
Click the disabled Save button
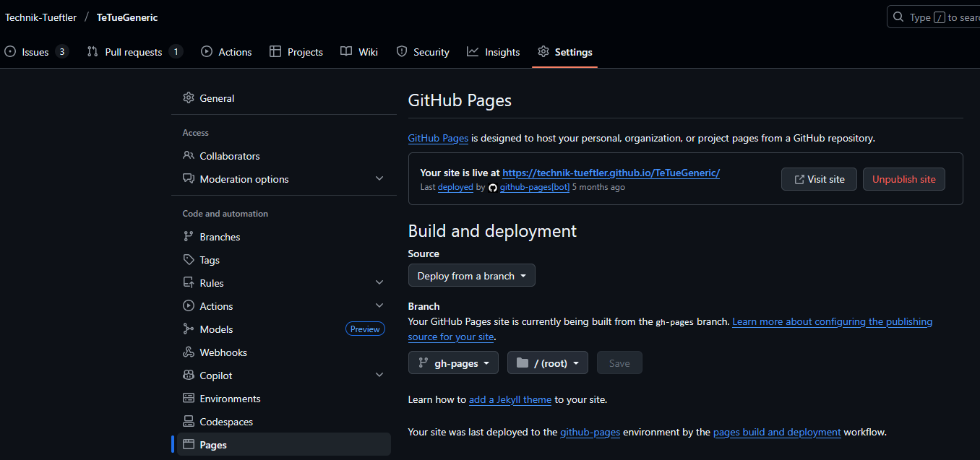[x=619, y=363]
